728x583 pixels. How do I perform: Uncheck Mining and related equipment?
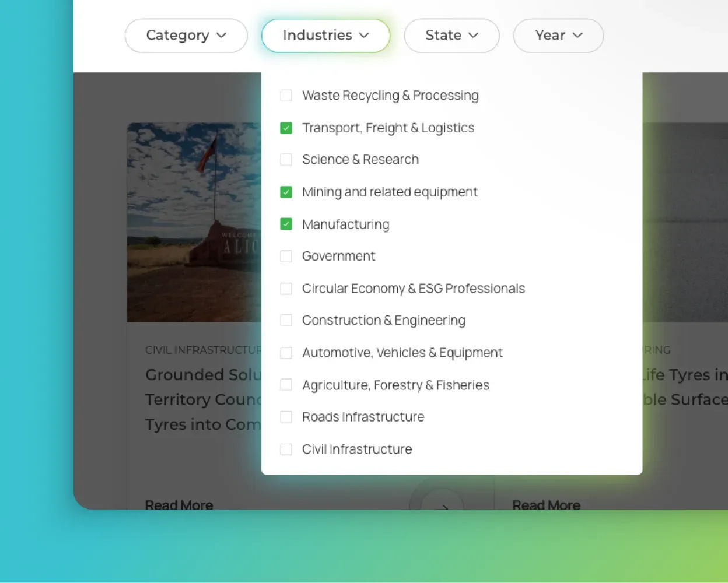click(x=286, y=192)
